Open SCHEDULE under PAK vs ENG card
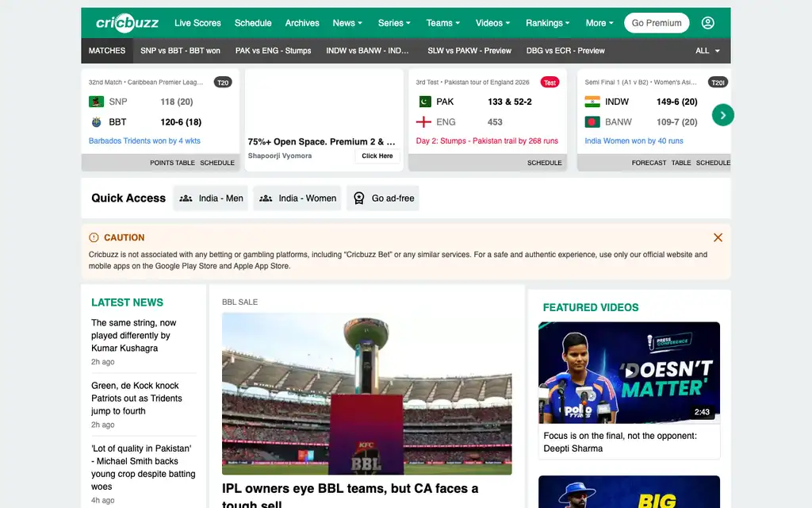 [x=544, y=163]
